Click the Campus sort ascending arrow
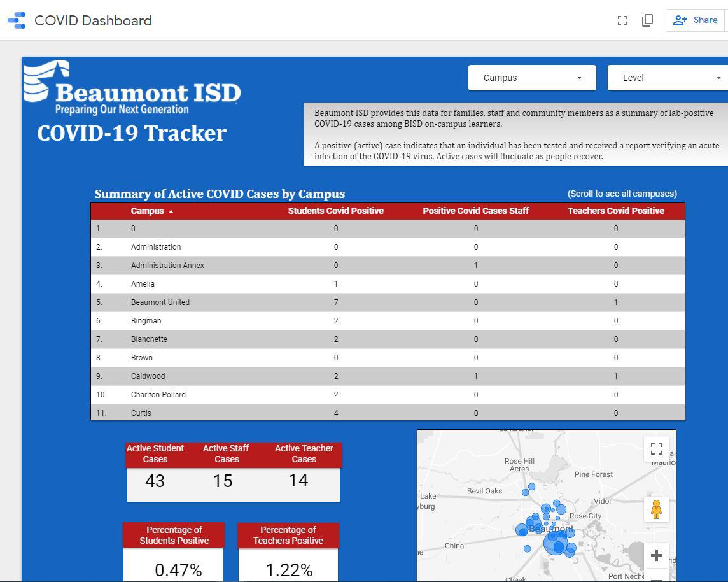This screenshot has width=728, height=582. point(171,211)
